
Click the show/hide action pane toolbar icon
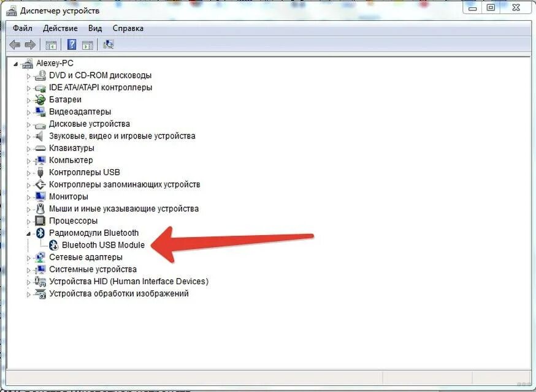click(88, 45)
